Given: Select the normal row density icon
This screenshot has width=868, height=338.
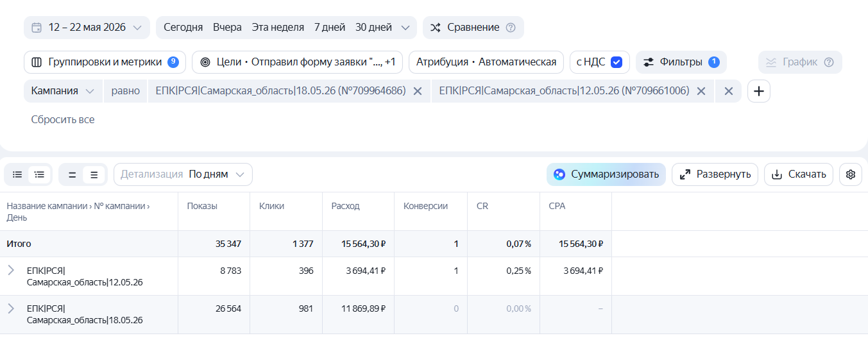Looking at the screenshot, I should (94, 174).
